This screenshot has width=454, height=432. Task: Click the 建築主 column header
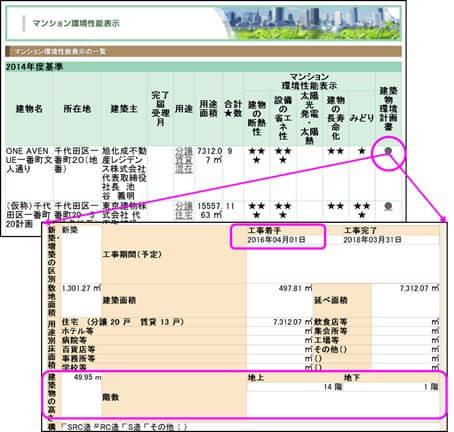(x=124, y=109)
